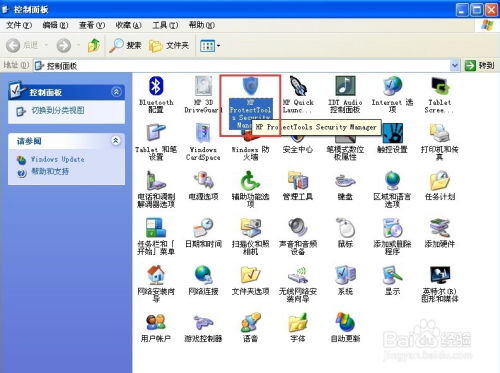Click the 搜索 toolbar button
The height and width of the screenshot is (373, 500).
tap(126, 45)
